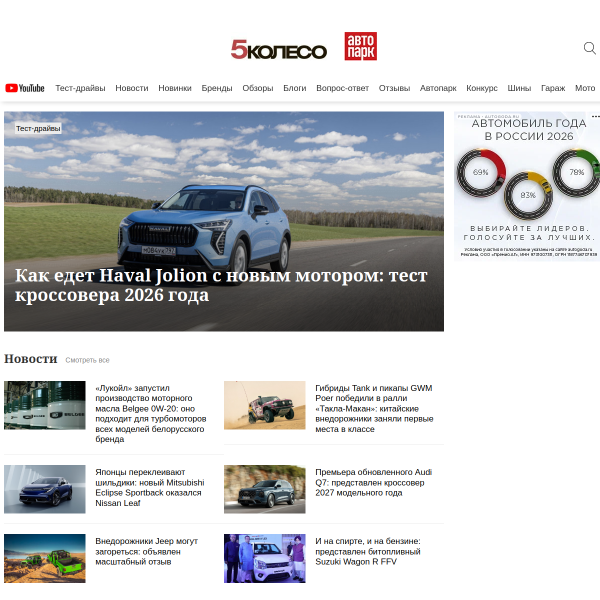The height and width of the screenshot is (600, 600).
Task: Open Шины menu item
Action: 519,88
